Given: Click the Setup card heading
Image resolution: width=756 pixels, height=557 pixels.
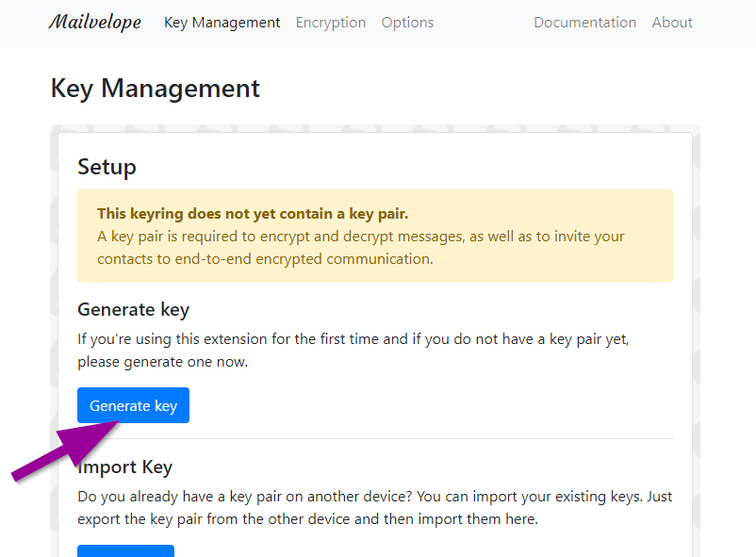Looking at the screenshot, I should click(107, 167).
